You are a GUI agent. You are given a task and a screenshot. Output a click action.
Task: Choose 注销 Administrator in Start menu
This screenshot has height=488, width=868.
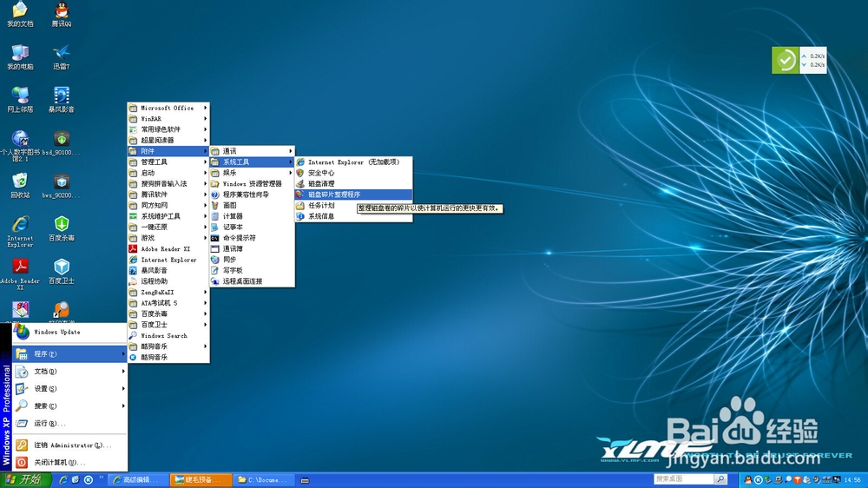(x=69, y=445)
